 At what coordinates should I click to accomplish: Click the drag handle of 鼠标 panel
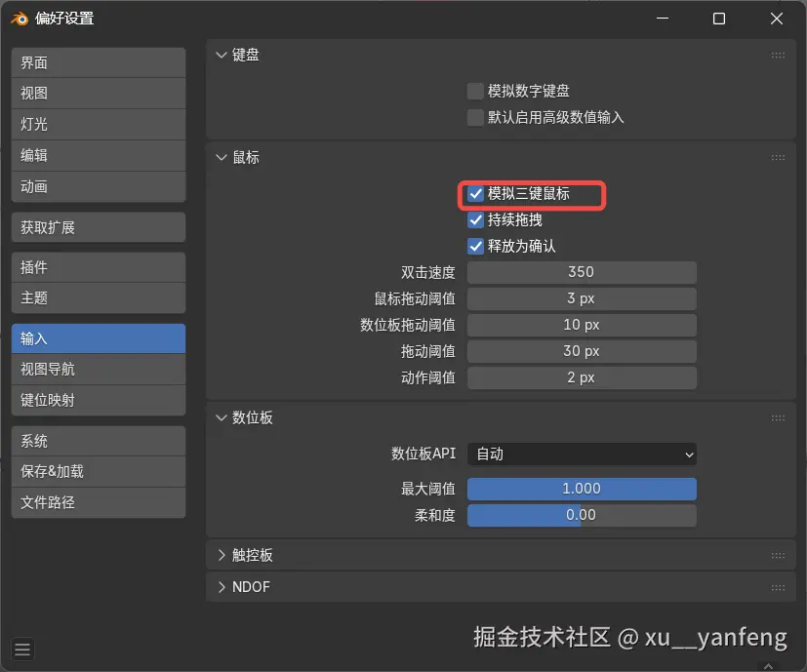pyautogui.click(x=778, y=157)
